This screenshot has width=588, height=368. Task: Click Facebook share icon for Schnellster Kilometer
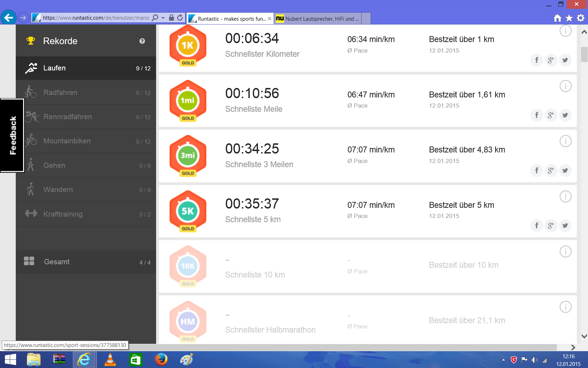point(537,60)
